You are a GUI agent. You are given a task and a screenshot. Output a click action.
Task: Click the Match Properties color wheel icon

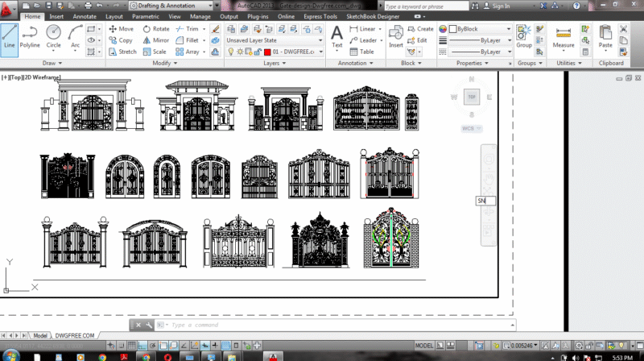tap(443, 29)
